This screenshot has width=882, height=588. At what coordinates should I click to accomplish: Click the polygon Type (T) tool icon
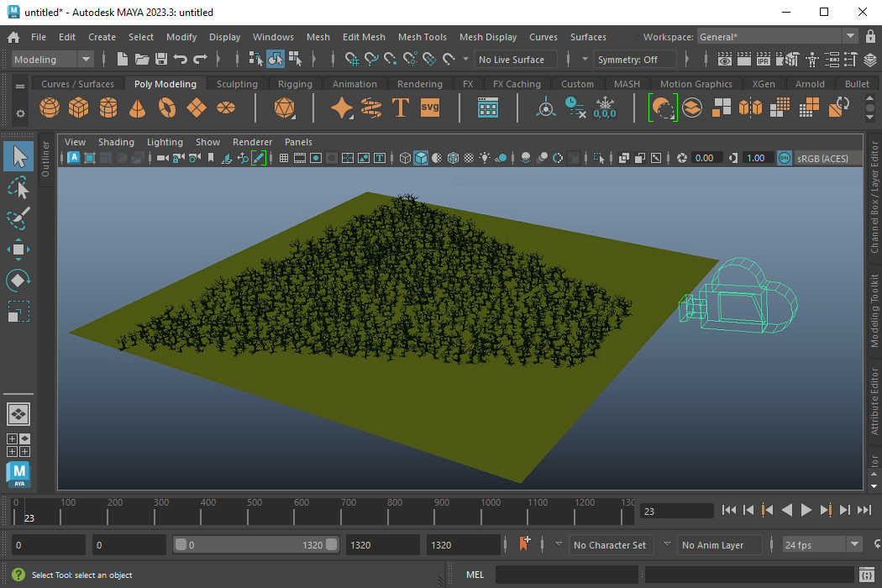(401, 108)
